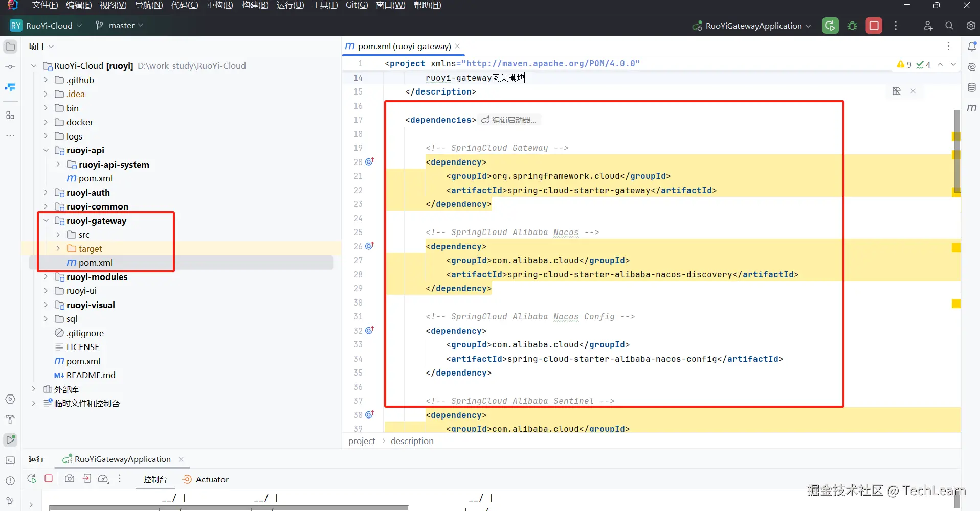Open the 项目 view dropdown
The image size is (980, 511).
tap(41, 47)
